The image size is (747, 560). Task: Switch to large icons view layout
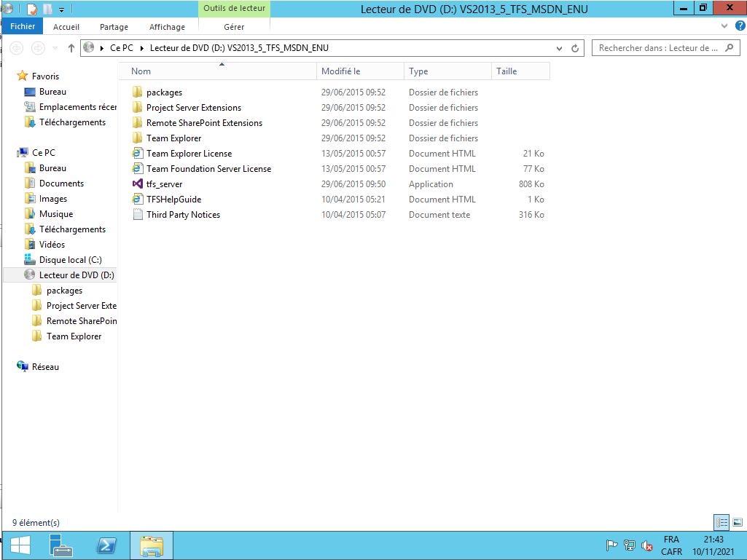tap(738, 522)
